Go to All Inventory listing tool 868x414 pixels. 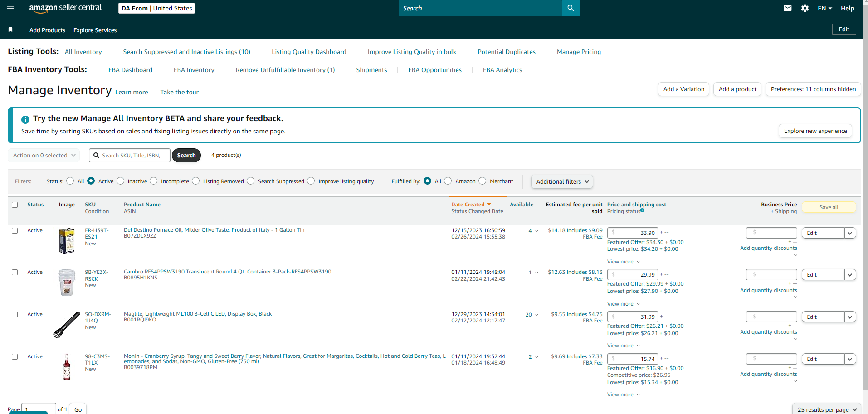click(x=83, y=52)
